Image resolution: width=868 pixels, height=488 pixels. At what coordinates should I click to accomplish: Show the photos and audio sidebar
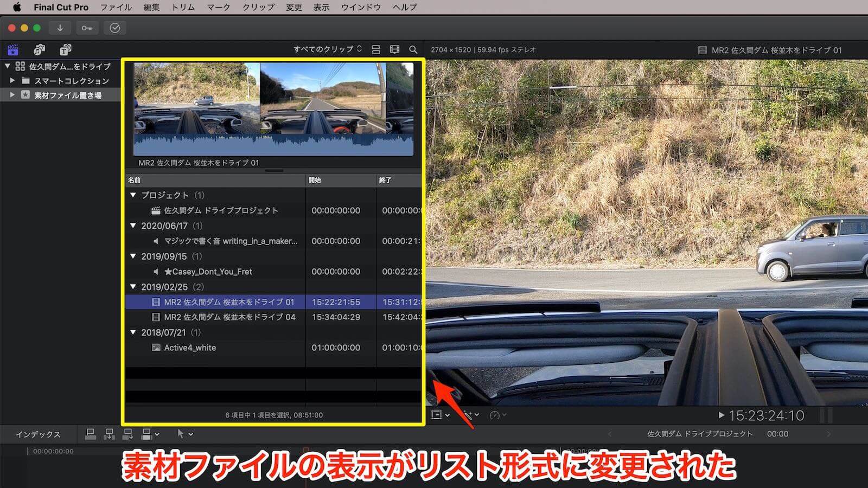(39, 50)
